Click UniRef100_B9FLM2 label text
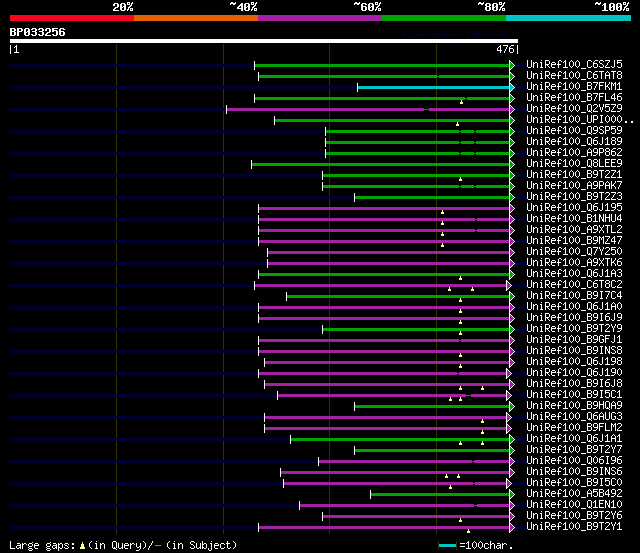 coord(574,428)
